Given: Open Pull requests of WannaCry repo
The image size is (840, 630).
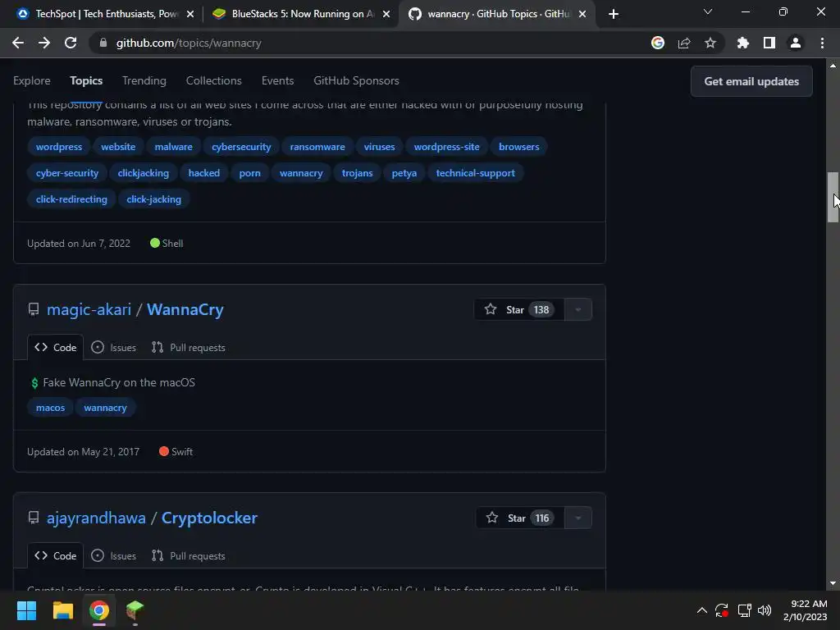Looking at the screenshot, I should click(188, 347).
